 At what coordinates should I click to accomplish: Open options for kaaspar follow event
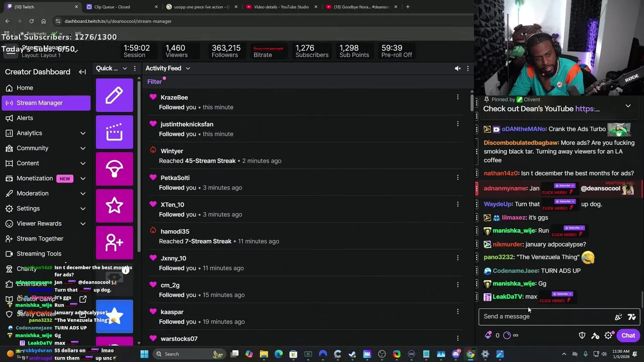coord(458,312)
